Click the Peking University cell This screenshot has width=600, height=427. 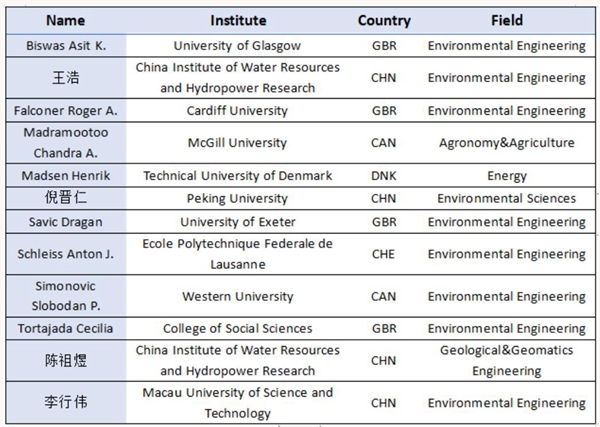coord(238,199)
